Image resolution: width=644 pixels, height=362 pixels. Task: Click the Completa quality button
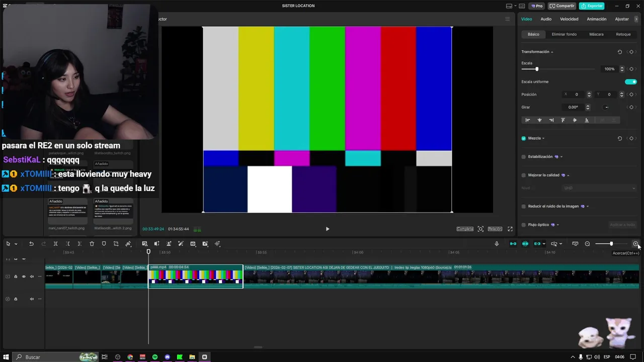pos(465,229)
